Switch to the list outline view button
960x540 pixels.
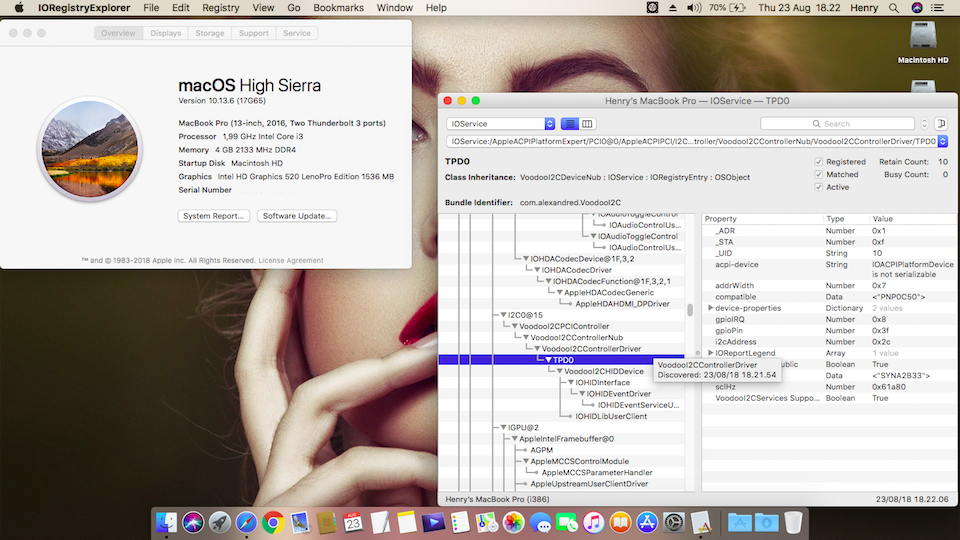[x=569, y=124]
